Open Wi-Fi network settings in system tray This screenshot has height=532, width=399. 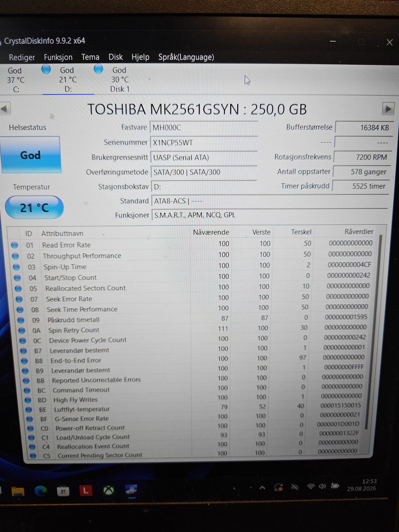[x=310, y=486]
